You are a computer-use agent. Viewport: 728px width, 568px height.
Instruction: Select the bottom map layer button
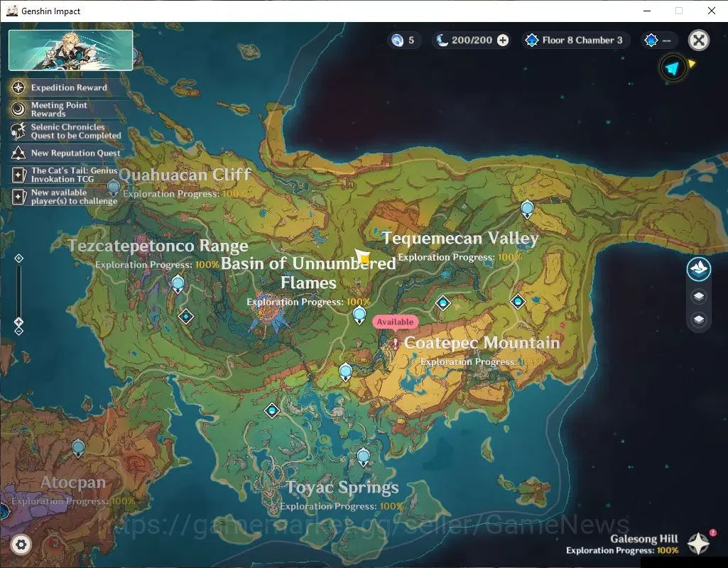coord(699,319)
